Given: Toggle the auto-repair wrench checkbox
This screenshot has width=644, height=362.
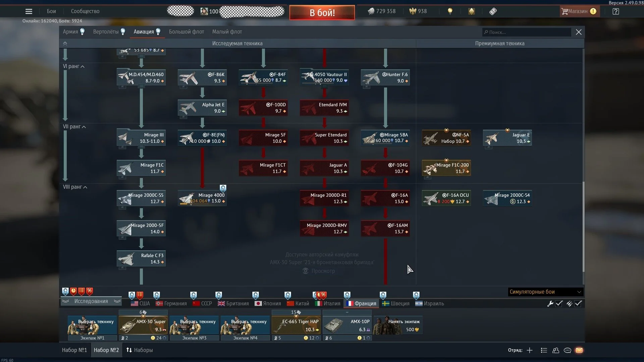Looking at the screenshot, I should (559, 304).
